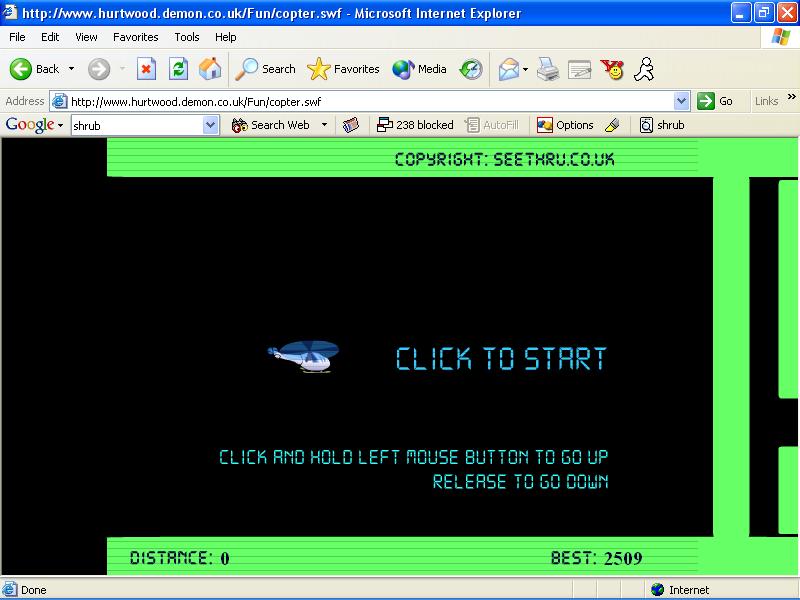Image resolution: width=800 pixels, height=600 pixels.
Task: Click the Edit page toolbar icon
Action: 580,69
